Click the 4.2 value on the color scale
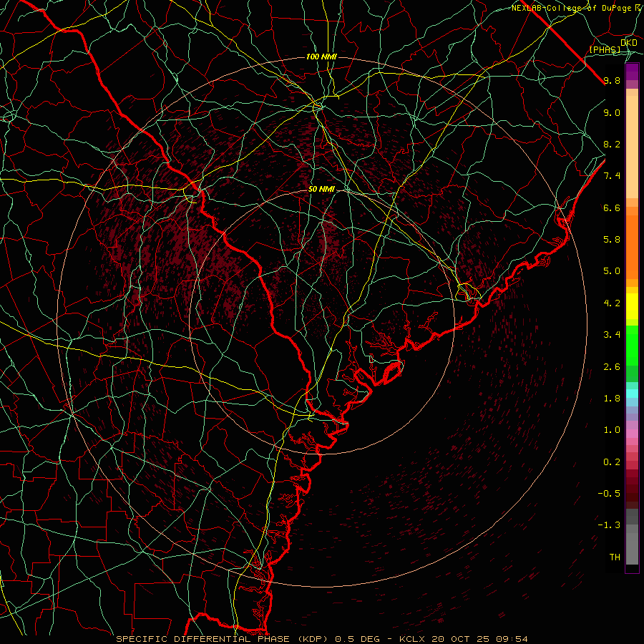Viewport: 644px width, 644px height. point(612,303)
